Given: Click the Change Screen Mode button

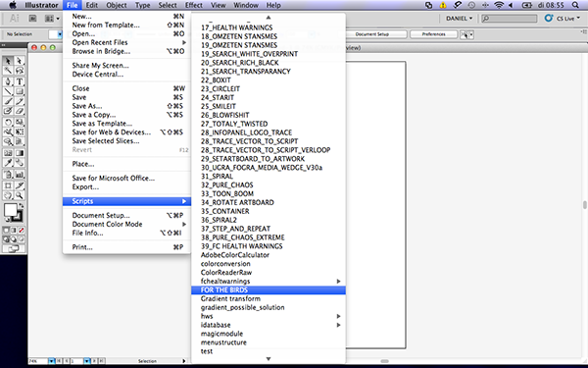Looking at the screenshot, I should pos(14,248).
